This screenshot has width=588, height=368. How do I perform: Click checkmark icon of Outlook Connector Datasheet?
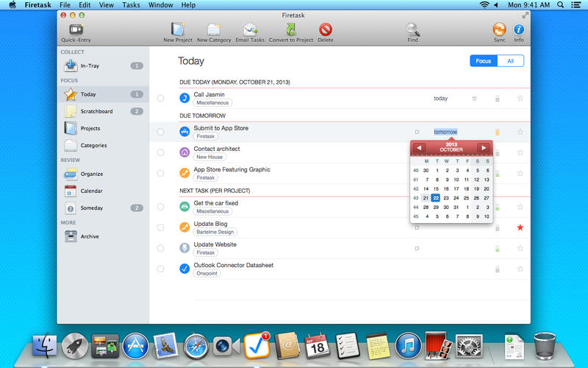click(184, 269)
